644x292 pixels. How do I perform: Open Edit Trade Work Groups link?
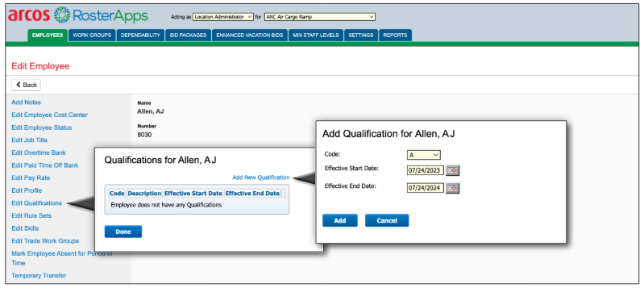[x=45, y=240]
